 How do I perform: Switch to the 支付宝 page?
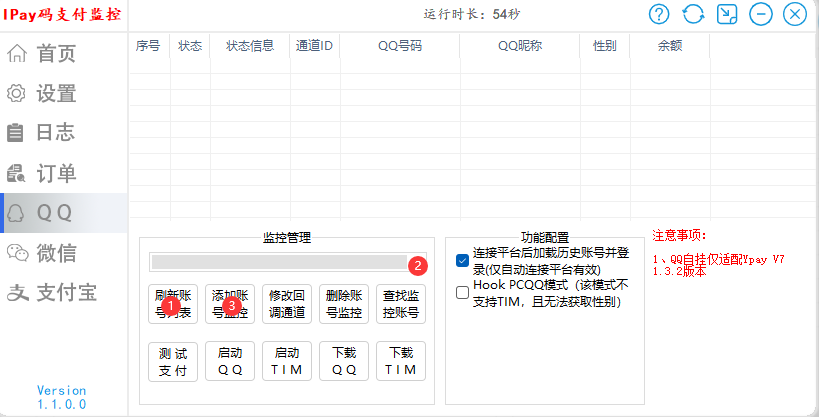tap(66, 293)
